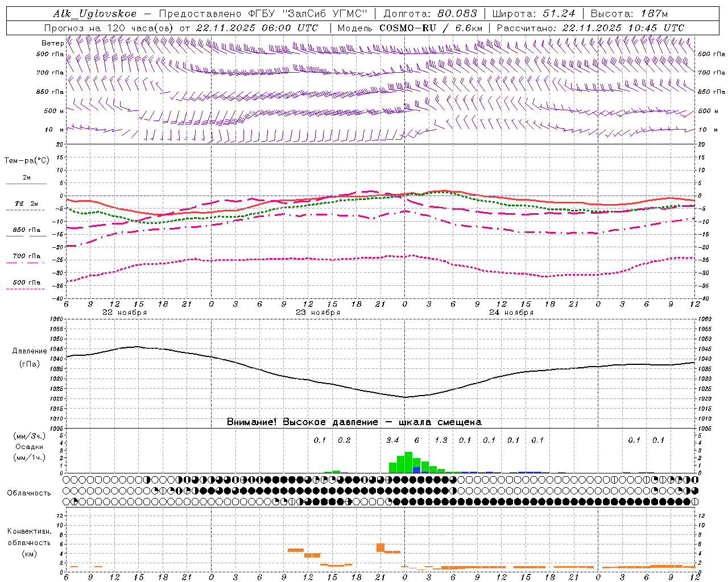Select the '3.4' precipitation amount value
Viewport: 728px width, 582px height.
point(392,440)
